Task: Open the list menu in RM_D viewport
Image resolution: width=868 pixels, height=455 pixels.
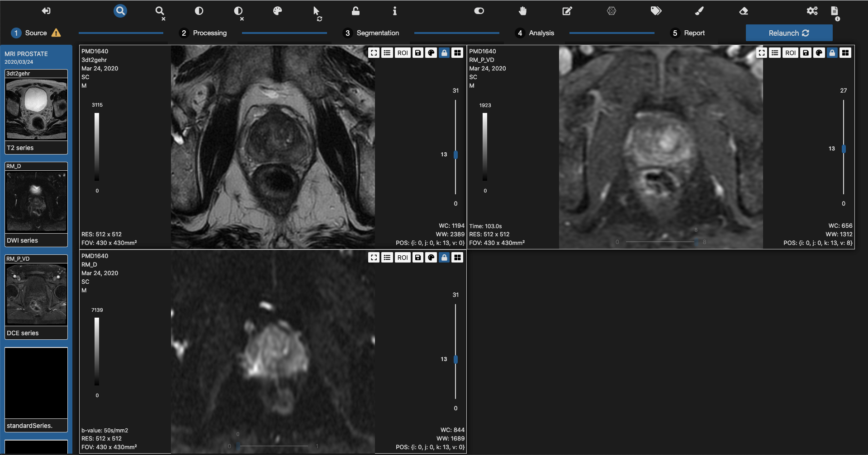Action: [x=387, y=258]
